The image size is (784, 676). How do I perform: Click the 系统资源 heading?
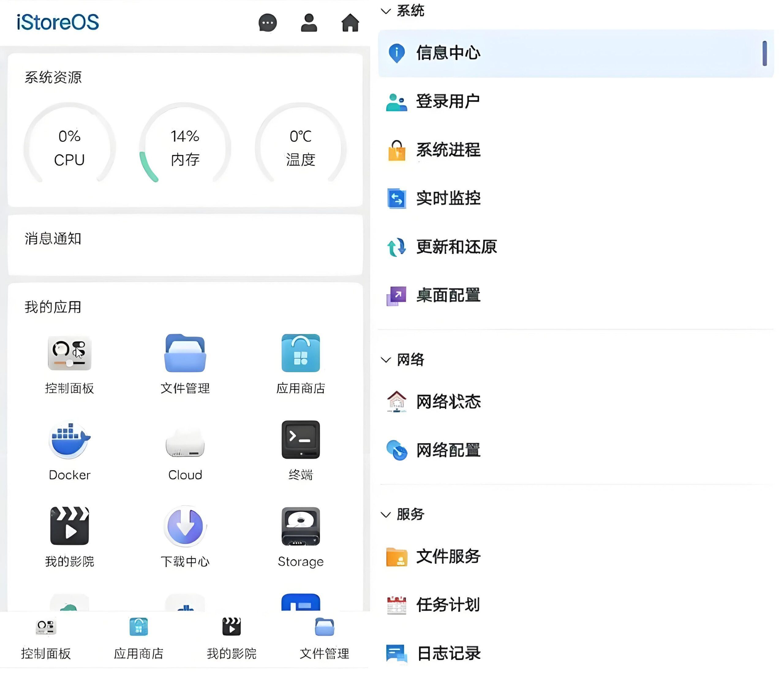(54, 77)
